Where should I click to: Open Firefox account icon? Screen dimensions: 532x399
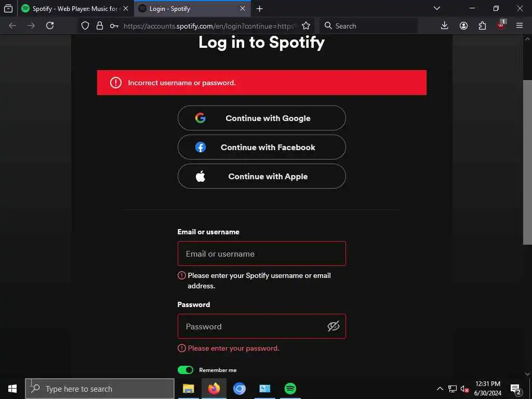(x=463, y=26)
